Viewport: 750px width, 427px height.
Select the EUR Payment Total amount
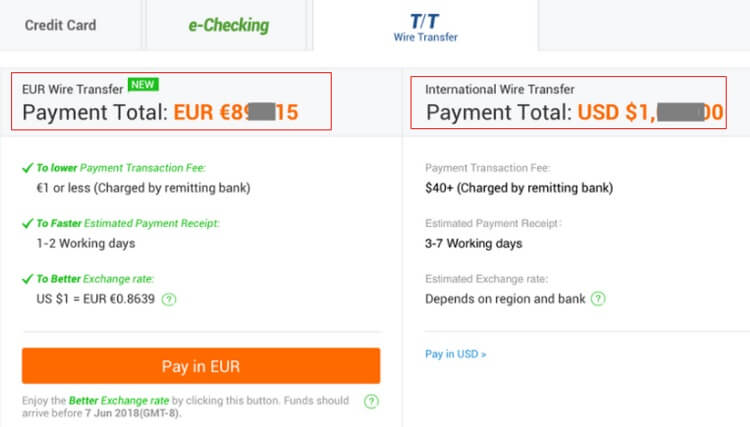(236, 113)
